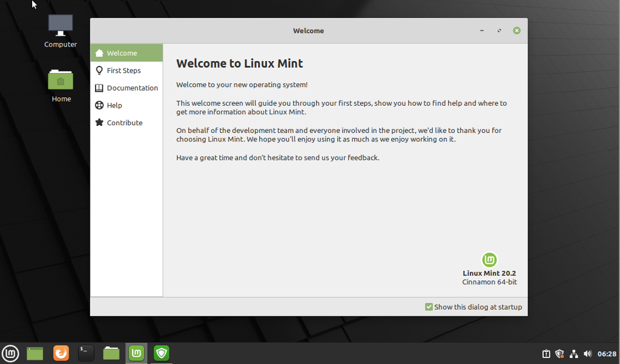Select the Welcome sidebar tab

127,53
